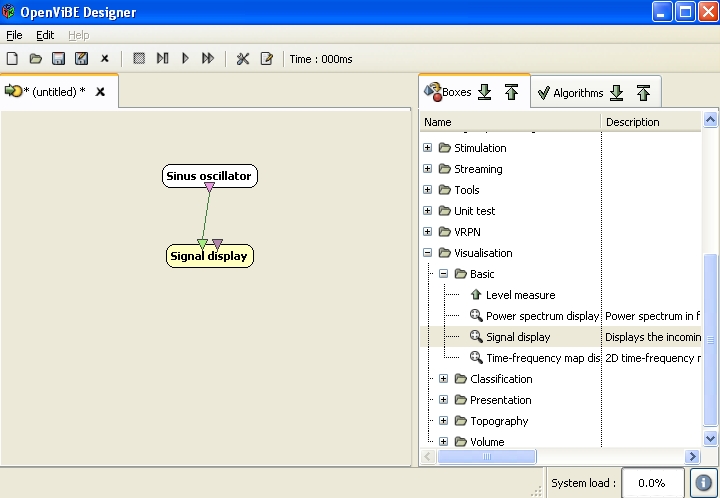The height and width of the screenshot is (498, 720).
Task: Expand the Topography subfolder
Action: pyautogui.click(x=444, y=421)
